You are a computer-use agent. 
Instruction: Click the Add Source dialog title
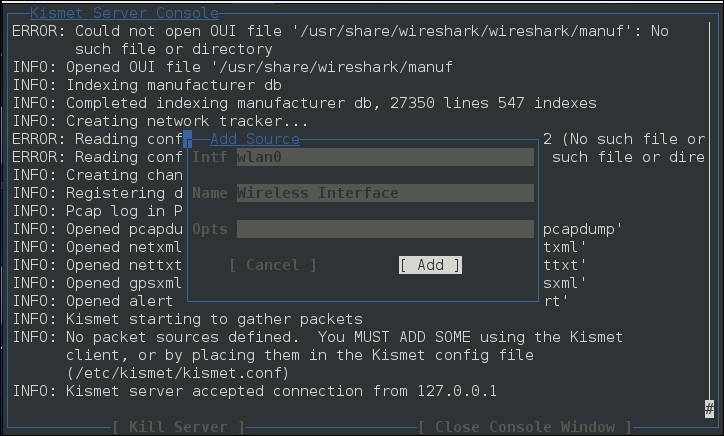tap(254, 139)
